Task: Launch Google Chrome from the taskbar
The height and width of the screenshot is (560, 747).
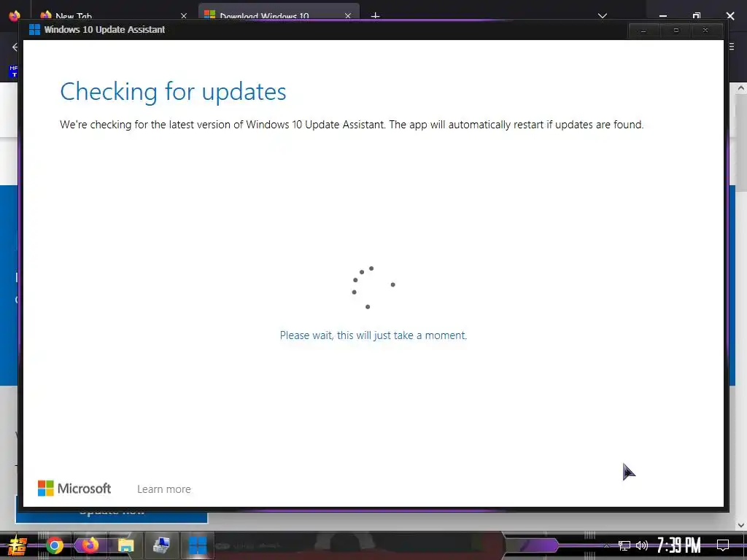Action: [54, 545]
